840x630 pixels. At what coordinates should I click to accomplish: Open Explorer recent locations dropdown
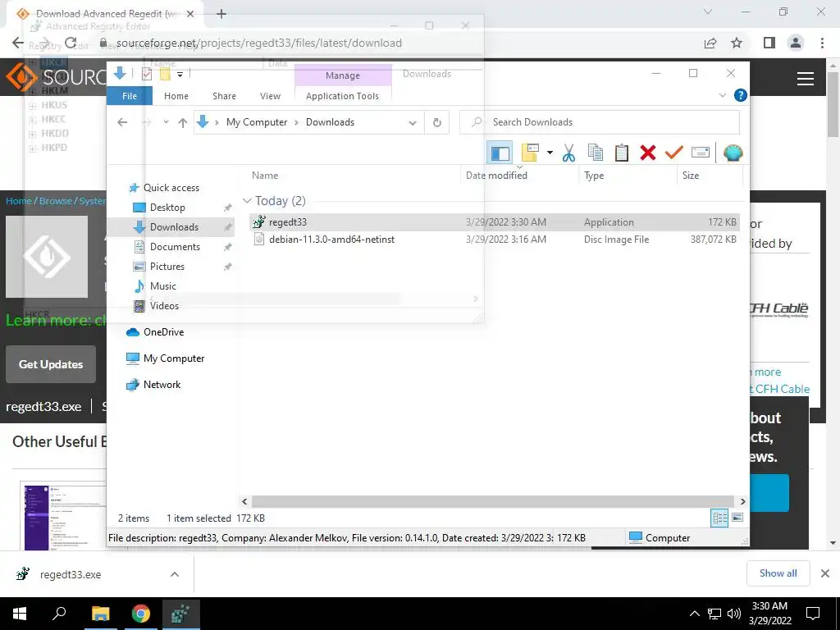coord(166,122)
